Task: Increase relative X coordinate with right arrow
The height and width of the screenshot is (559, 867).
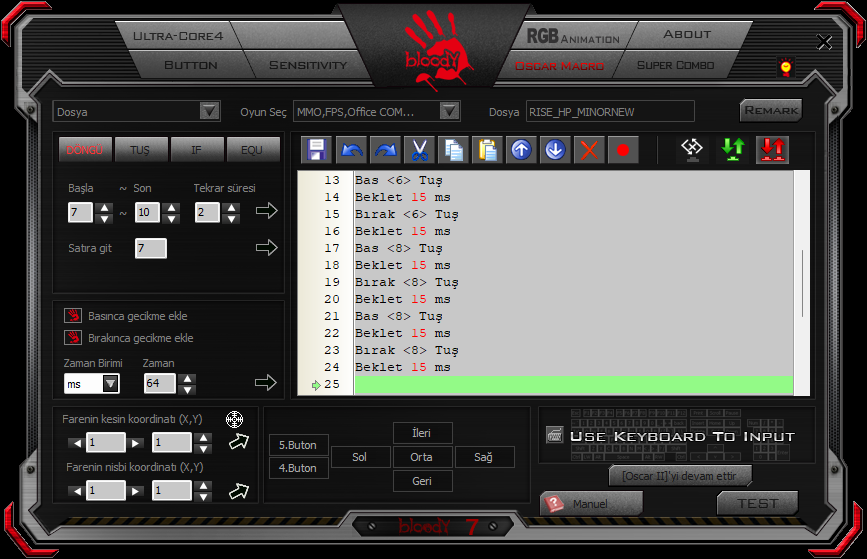Action: (135, 491)
